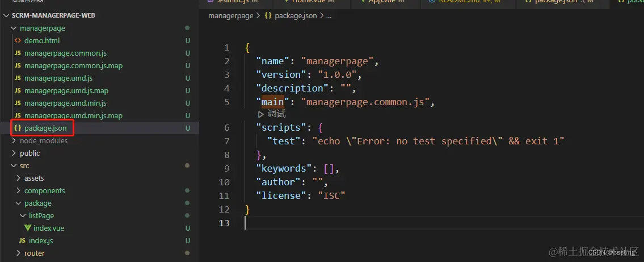The height and width of the screenshot is (262, 644).
Task: Click the JS icon of managerpage.common.js
Action: click(x=17, y=53)
